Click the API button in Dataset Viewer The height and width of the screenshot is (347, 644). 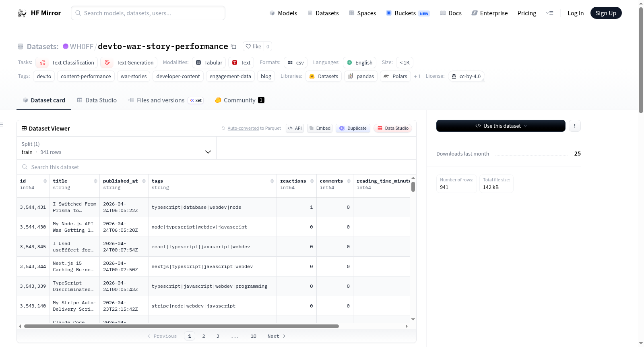tap(295, 128)
